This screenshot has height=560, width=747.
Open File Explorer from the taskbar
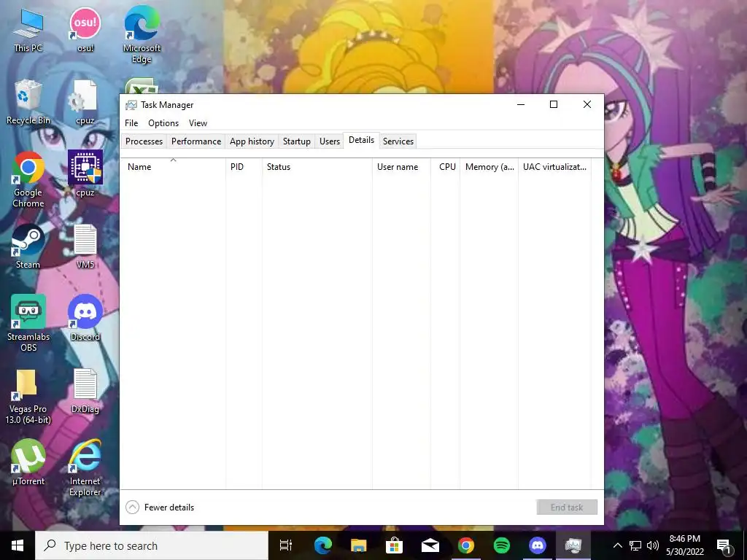(x=358, y=545)
